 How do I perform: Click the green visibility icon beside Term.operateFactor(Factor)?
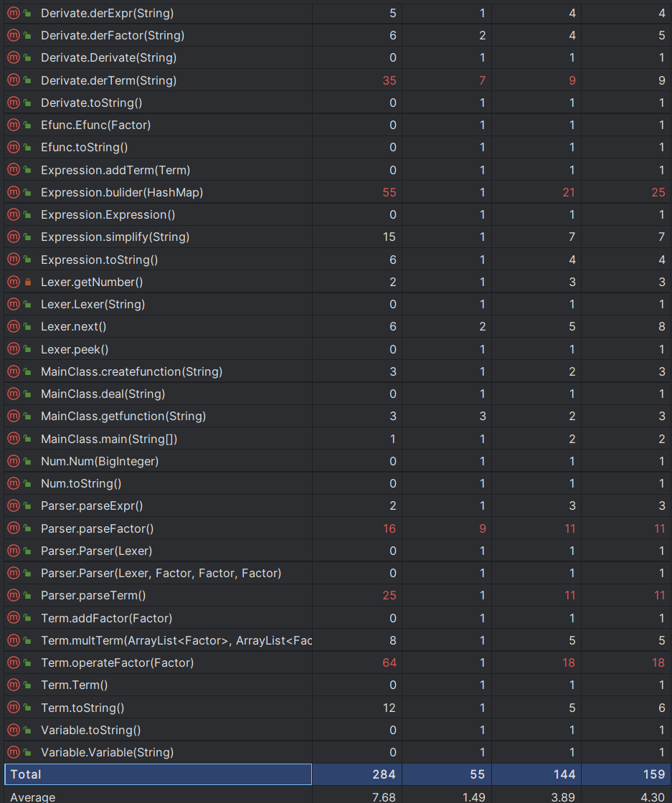point(28,662)
